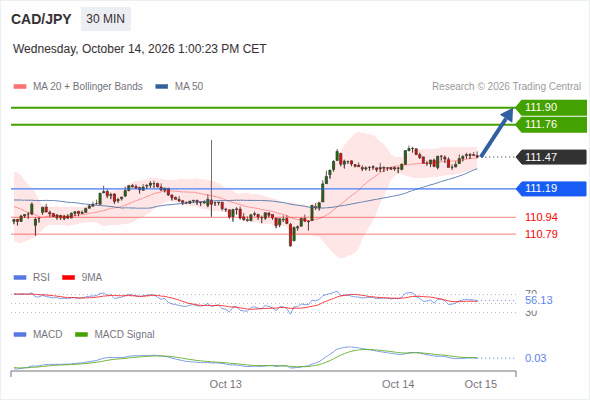Click the RSI value 56.13
The height and width of the screenshot is (400, 590).
tap(539, 300)
